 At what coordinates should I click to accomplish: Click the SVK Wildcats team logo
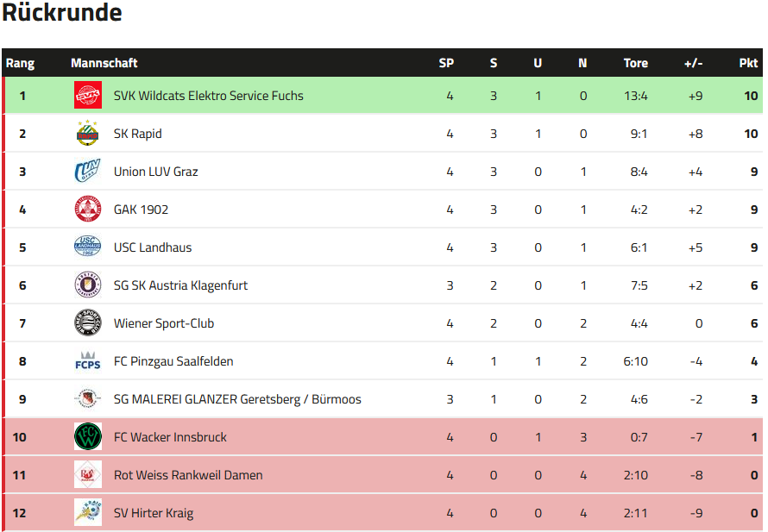pos(87,96)
